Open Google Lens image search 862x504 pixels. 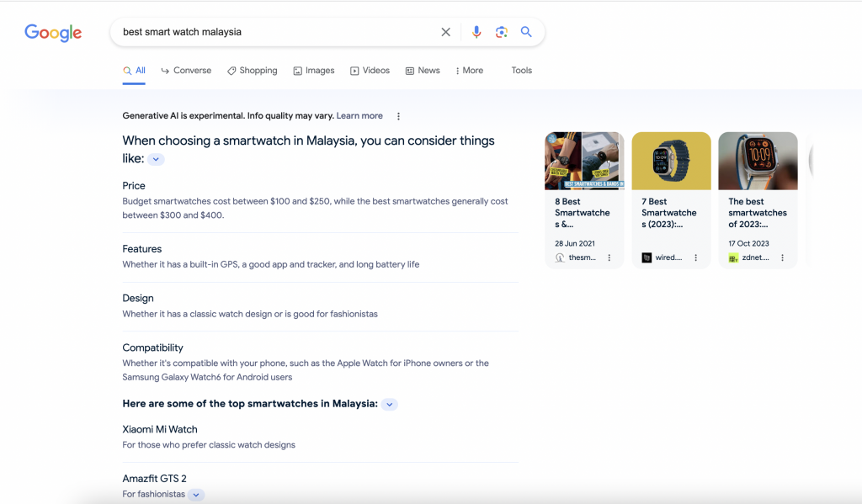pyautogui.click(x=502, y=32)
